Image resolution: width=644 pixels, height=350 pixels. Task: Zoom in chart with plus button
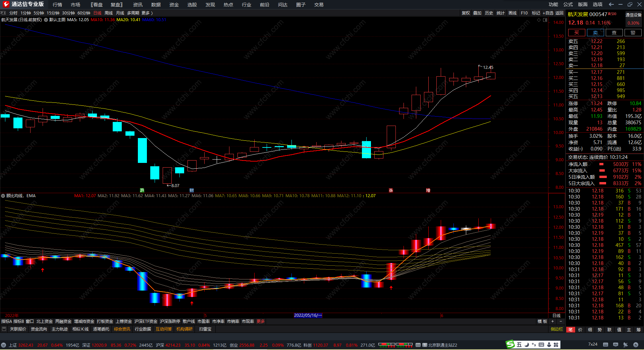point(552,321)
